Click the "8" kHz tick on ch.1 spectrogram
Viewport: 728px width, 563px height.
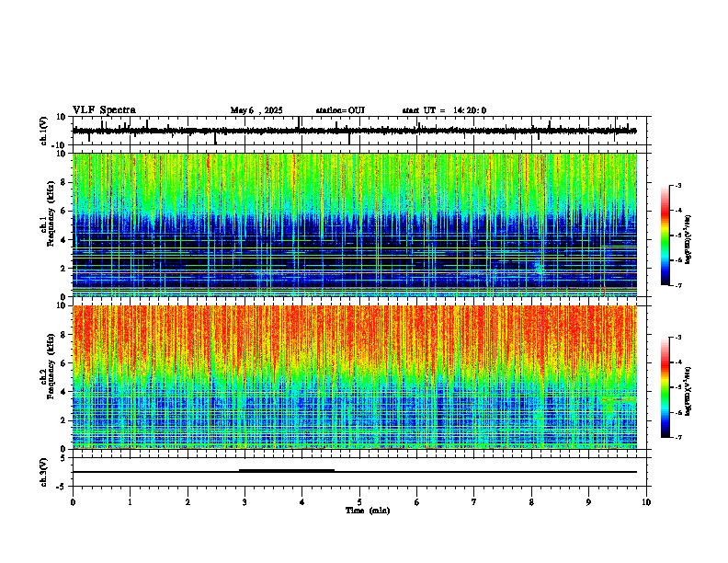(x=64, y=182)
